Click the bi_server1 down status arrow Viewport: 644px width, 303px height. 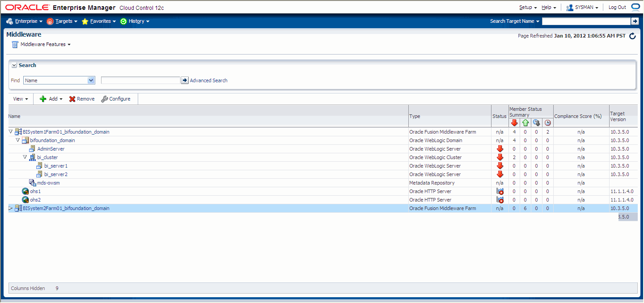(500, 166)
